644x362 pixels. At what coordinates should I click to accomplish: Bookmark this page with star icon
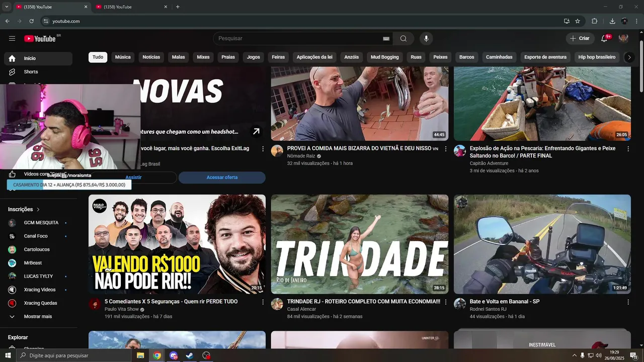click(578, 21)
